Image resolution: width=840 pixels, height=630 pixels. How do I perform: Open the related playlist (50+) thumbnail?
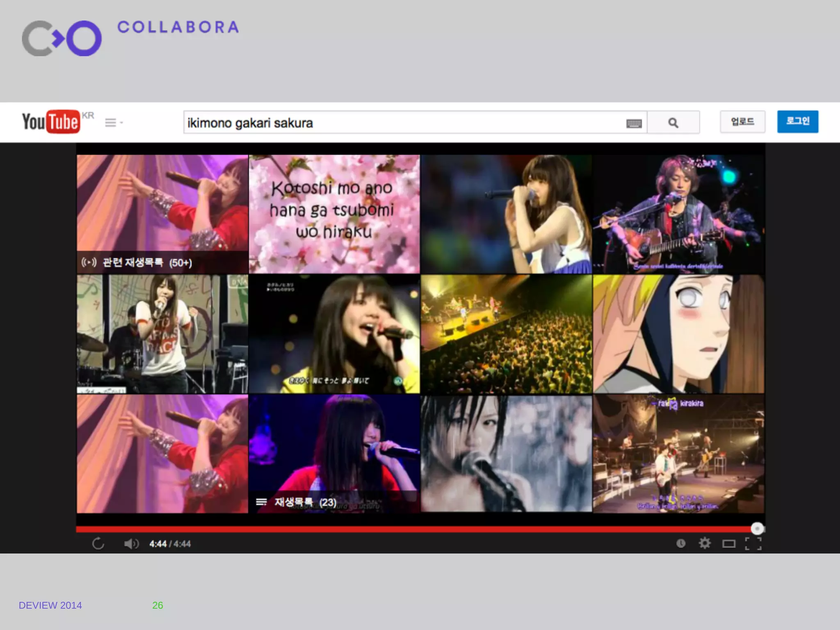[162, 213]
